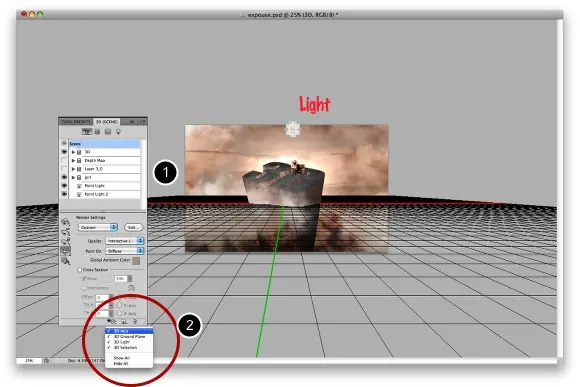Open the Paint On dropdown
The image size is (580, 387).
pos(125,251)
